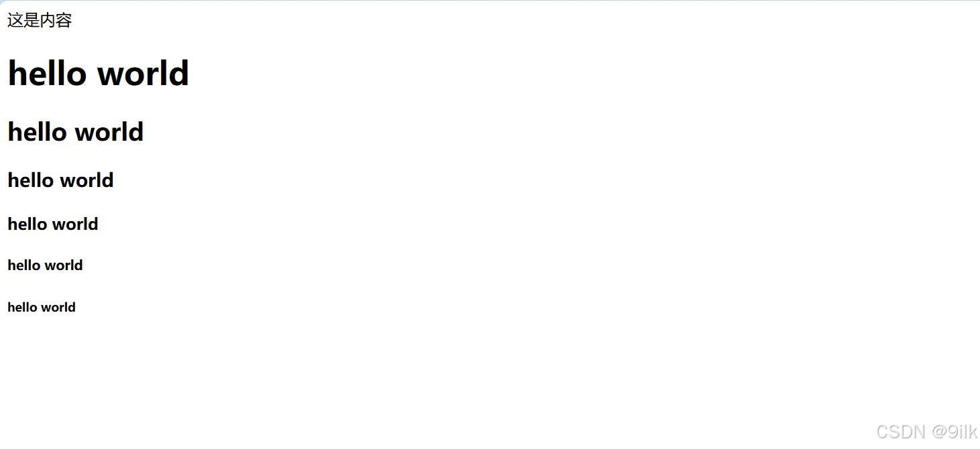Click the first letter "h" of the largest heading
Image resolution: width=980 pixels, height=449 pixels.
pos(17,72)
